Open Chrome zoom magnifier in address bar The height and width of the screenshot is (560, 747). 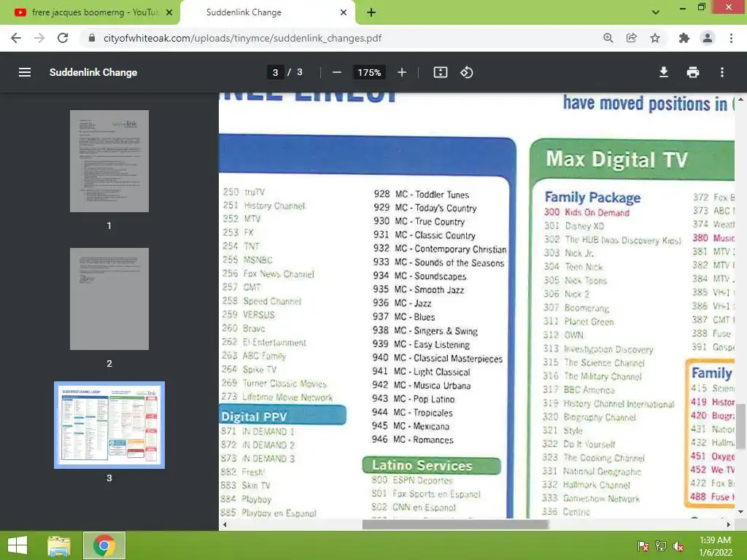[608, 38]
